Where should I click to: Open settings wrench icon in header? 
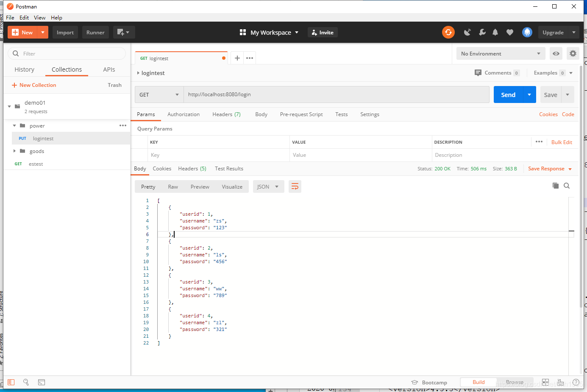tap(482, 32)
